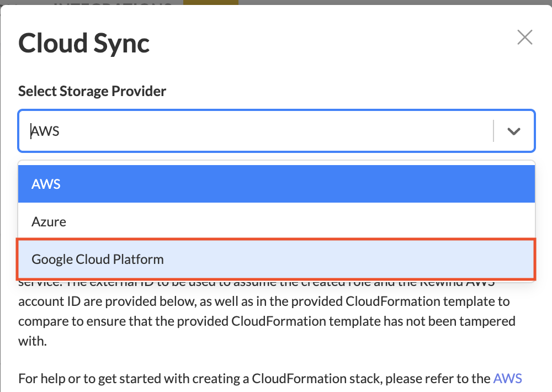Image resolution: width=552 pixels, height=392 pixels.
Task: Open the AWS help link
Action: coord(507,379)
